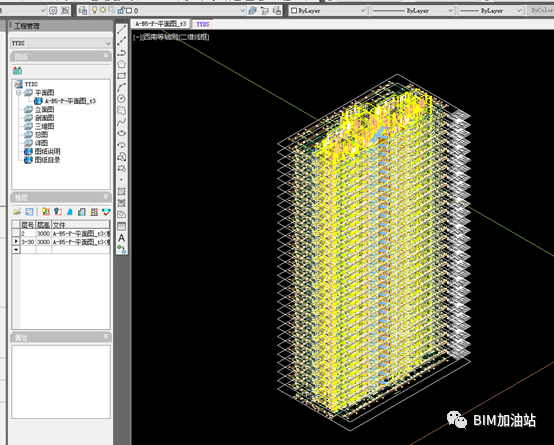Select the Gradient fill tool
This screenshot has height=445, width=554.
[x=122, y=203]
